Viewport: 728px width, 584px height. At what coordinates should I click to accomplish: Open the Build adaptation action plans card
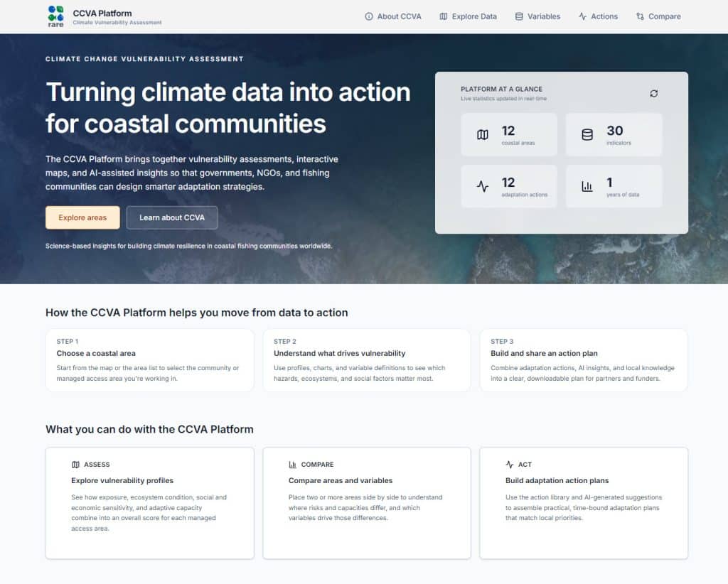584,503
